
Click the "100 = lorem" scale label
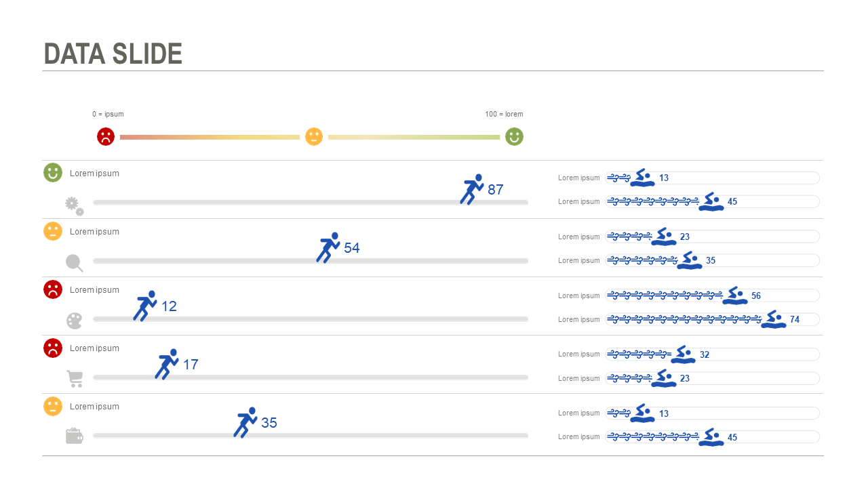pyautogui.click(x=504, y=115)
